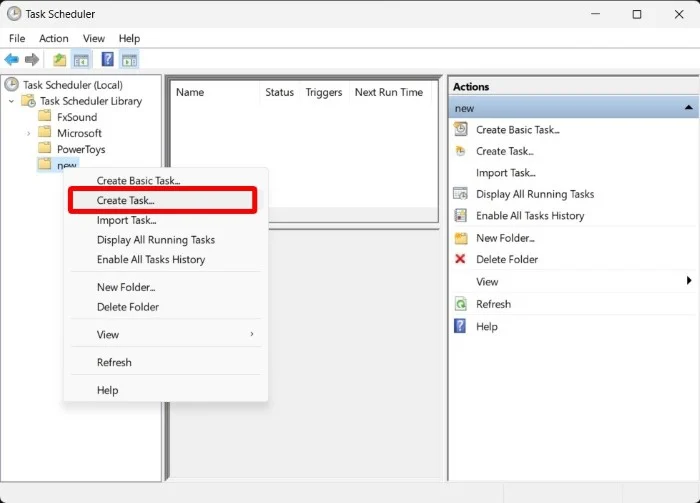
Task: Collapse the Task Scheduler Library node
Action: (x=11, y=101)
